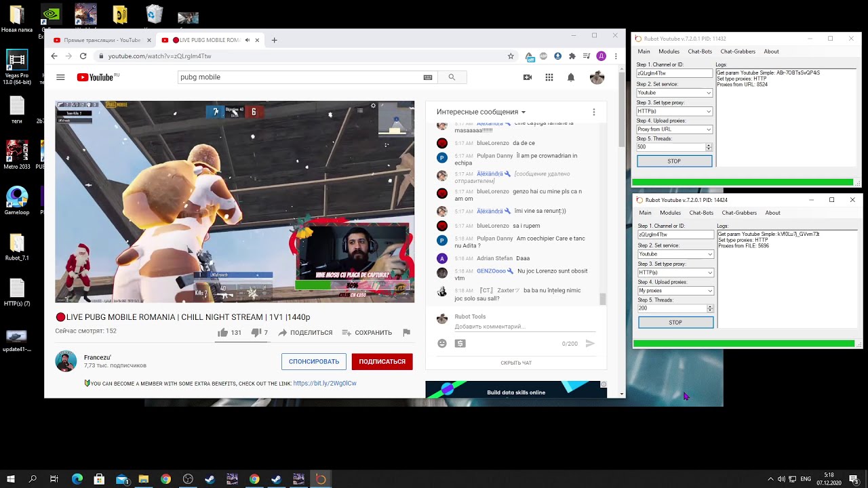The height and width of the screenshot is (488, 868).
Task: Show hidden system tray icons
Action: [x=770, y=479]
